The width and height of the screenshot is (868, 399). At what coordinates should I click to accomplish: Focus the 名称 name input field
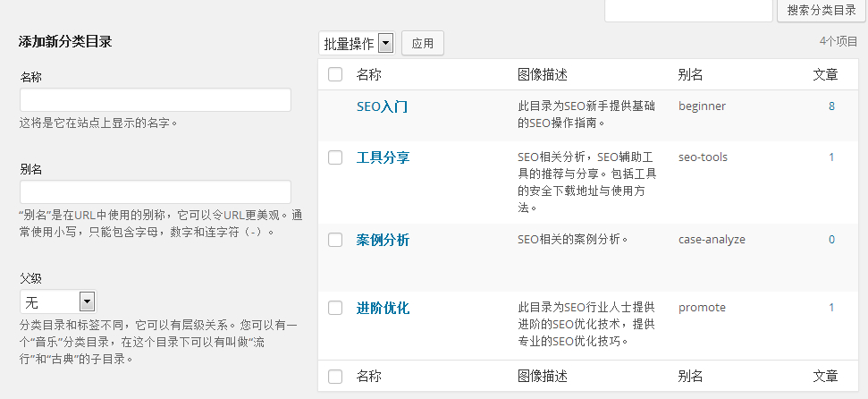[156, 100]
